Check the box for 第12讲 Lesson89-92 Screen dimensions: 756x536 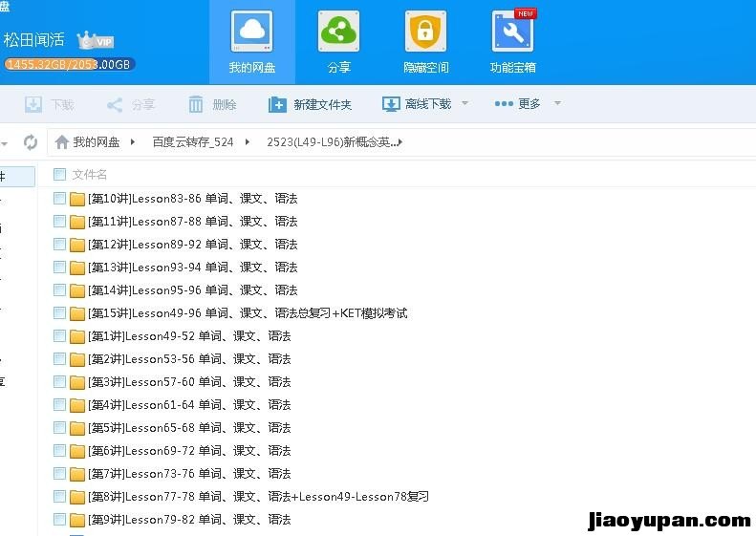point(59,244)
